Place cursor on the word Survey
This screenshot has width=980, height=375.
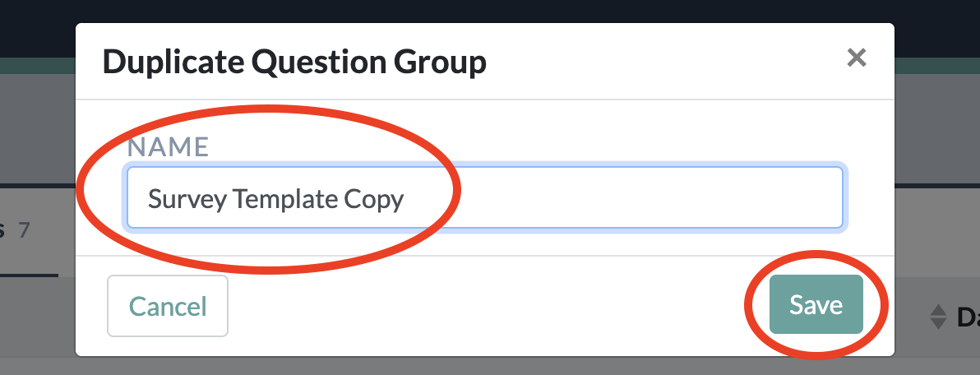tap(187, 199)
